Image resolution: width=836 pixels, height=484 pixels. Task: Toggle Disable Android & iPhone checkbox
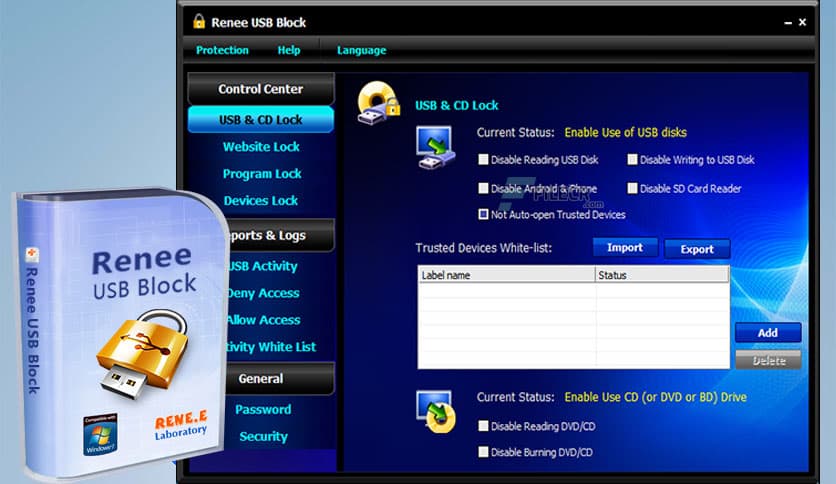click(483, 188)
